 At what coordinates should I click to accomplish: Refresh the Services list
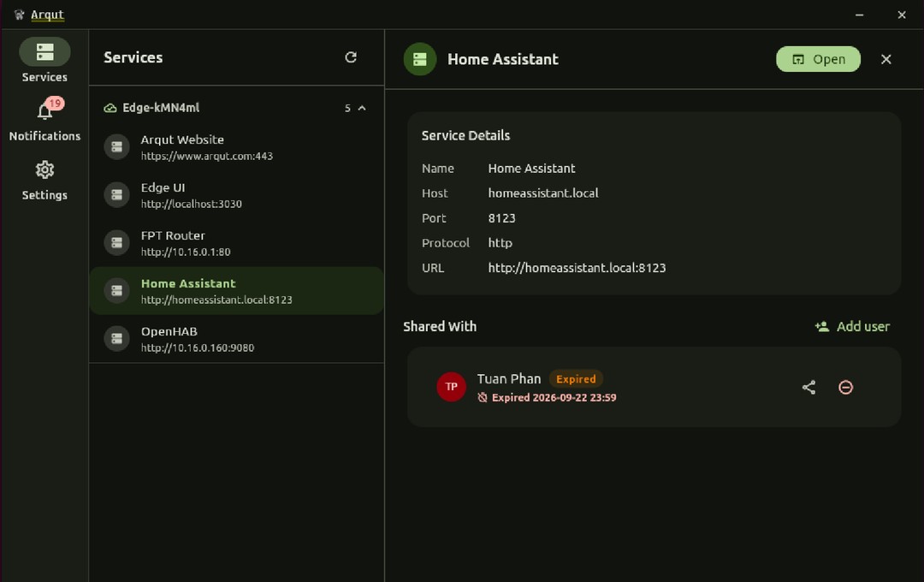click(351, 57)
